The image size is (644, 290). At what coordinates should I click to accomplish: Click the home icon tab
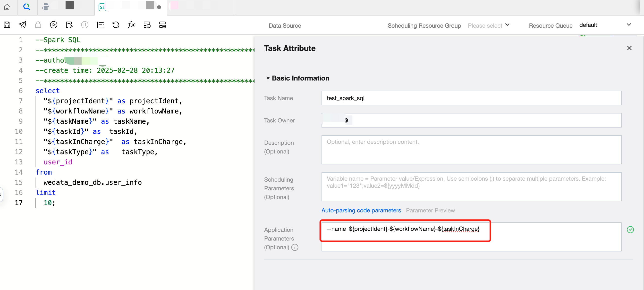click(7, 7)
